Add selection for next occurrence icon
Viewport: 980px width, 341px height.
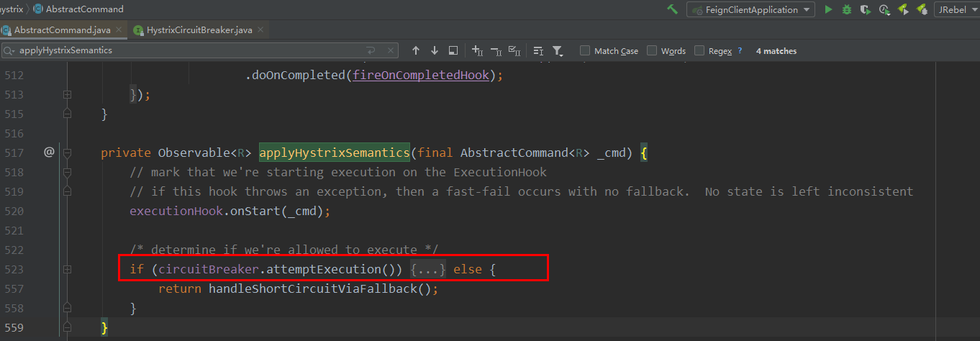[x=477, y=50]
